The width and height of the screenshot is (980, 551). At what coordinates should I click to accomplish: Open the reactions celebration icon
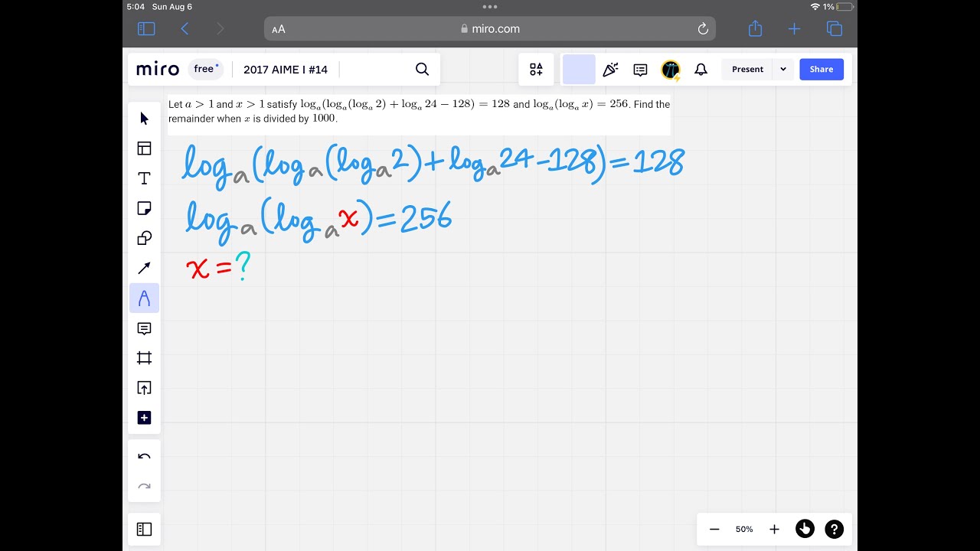tap(610, 70)
